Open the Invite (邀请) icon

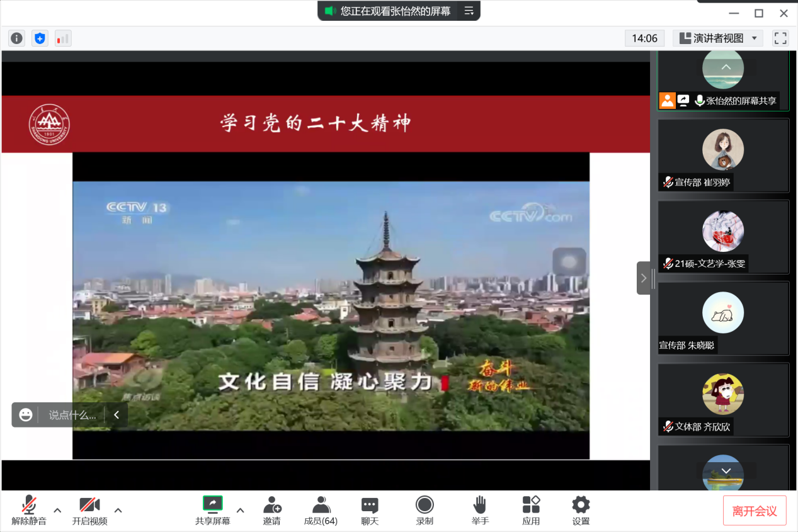(272, 510)
